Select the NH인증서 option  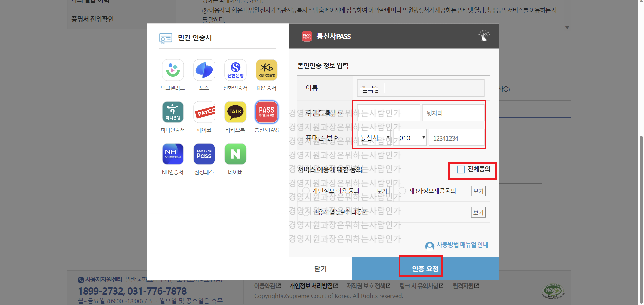pos(172,154)
